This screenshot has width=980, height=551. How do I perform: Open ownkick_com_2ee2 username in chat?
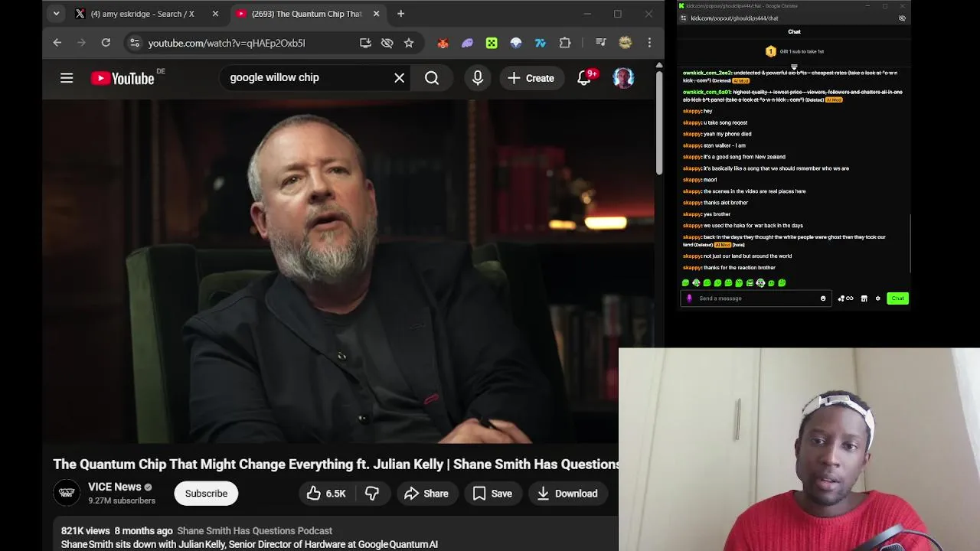click(x=707, y=73)
